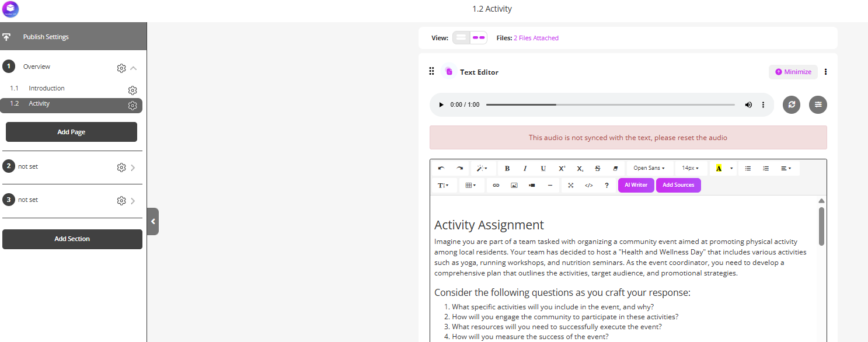
Task: Click the Add Sources button
Action: (x=678, y=185)
